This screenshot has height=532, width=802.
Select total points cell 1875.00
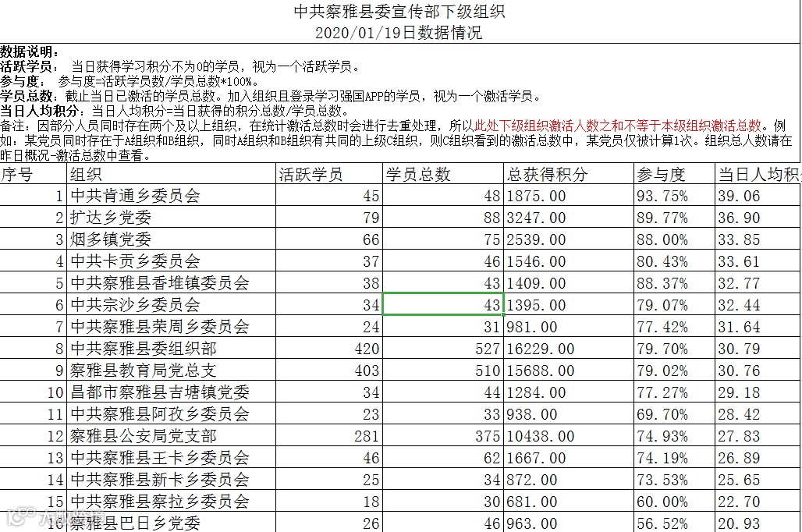pos(569,196)
